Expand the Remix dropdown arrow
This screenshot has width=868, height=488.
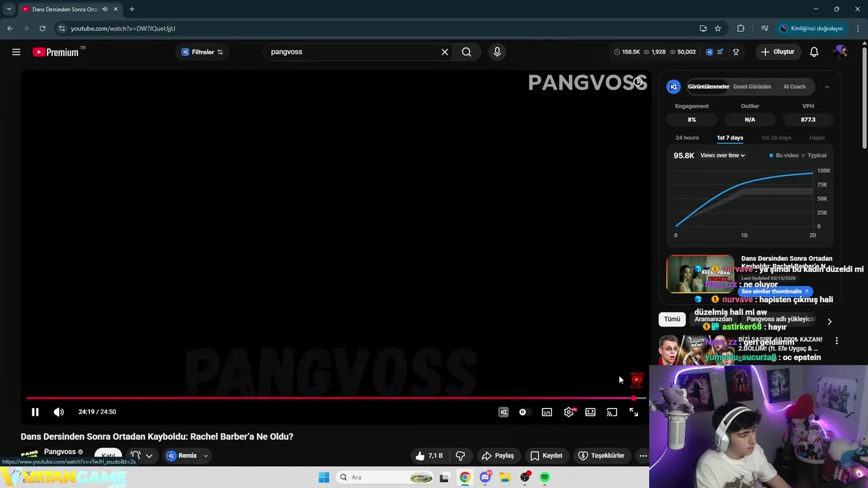[205, 456]
